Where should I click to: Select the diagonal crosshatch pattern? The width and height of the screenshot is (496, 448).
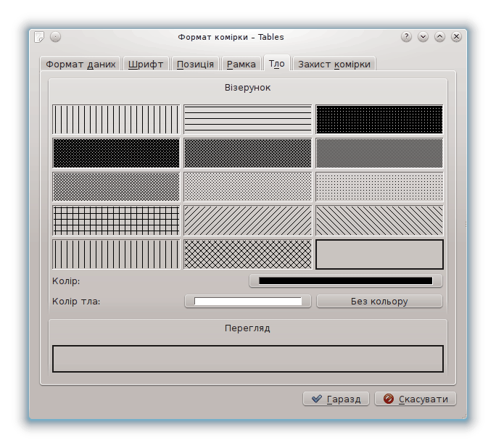point(247,254)
